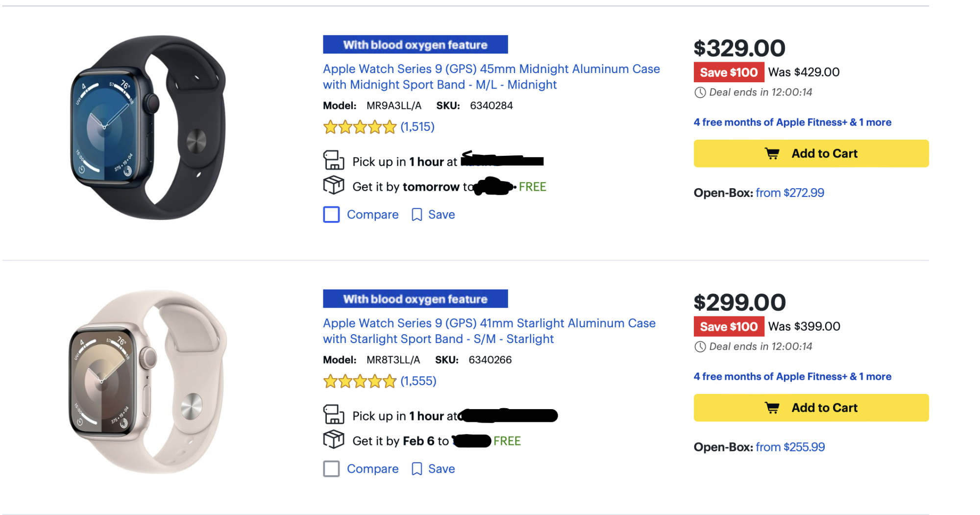Open the Open-Box from $255.99 link
Screen dimensions: 980x515
[790, 447]
